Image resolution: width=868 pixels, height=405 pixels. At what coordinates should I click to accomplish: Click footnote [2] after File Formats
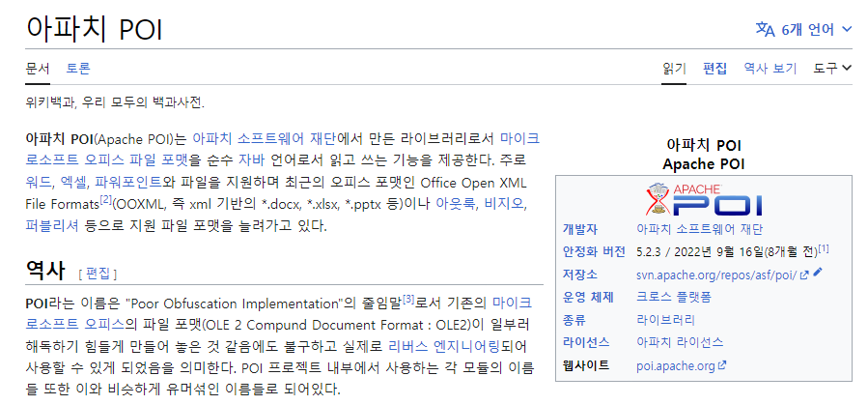(x=106, y=199)
